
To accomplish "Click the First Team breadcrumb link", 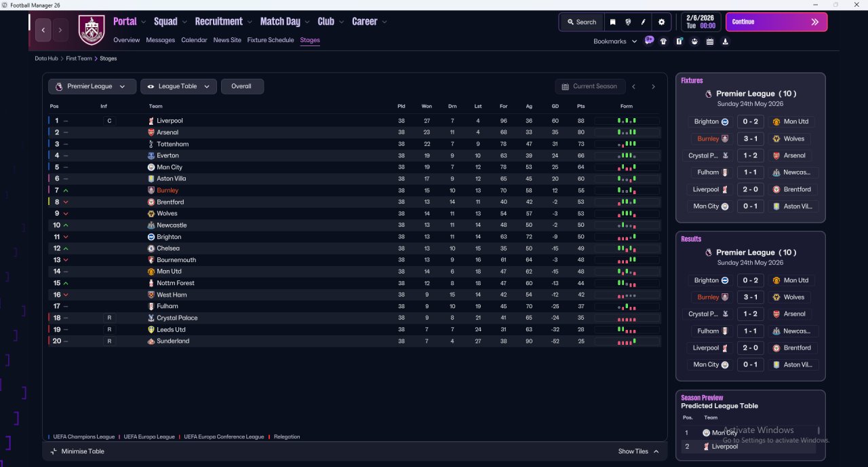I will click(x=79, y=58).
